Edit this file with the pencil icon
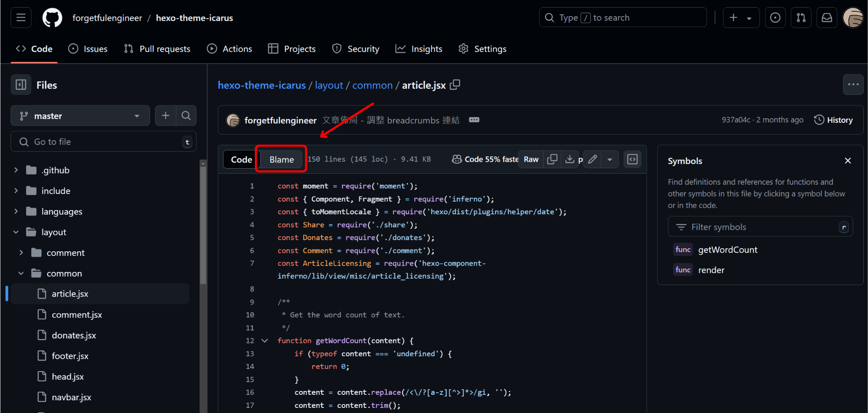Image resolution: width=868 pixels, height=413 pixels. click(x=593, y=159)
